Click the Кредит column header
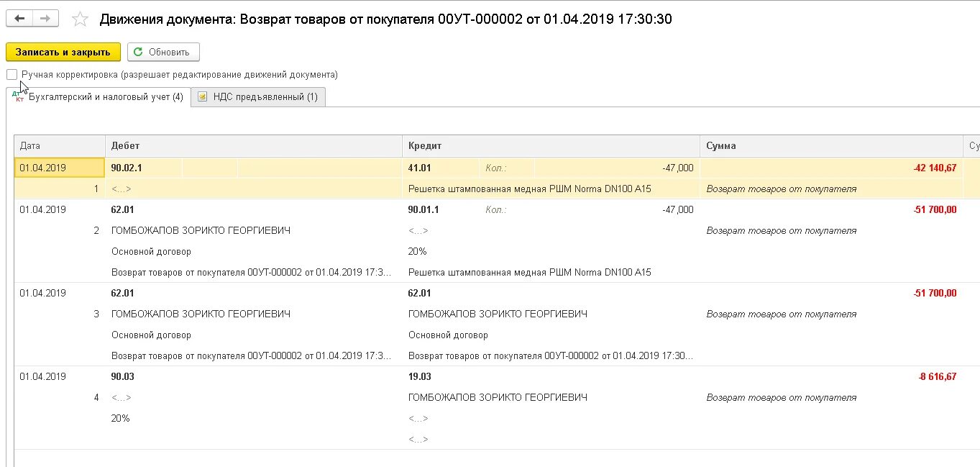Screen dimensions: 980x467 click(423, 145)
